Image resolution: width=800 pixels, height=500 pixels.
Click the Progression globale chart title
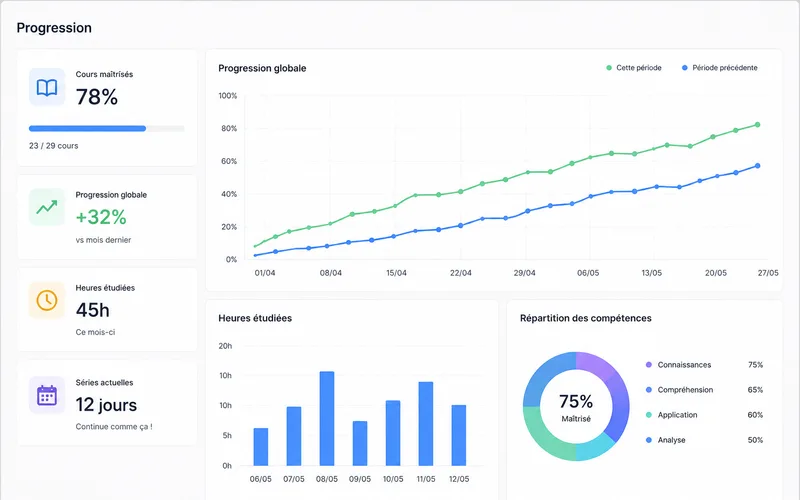tap(262, 68)
